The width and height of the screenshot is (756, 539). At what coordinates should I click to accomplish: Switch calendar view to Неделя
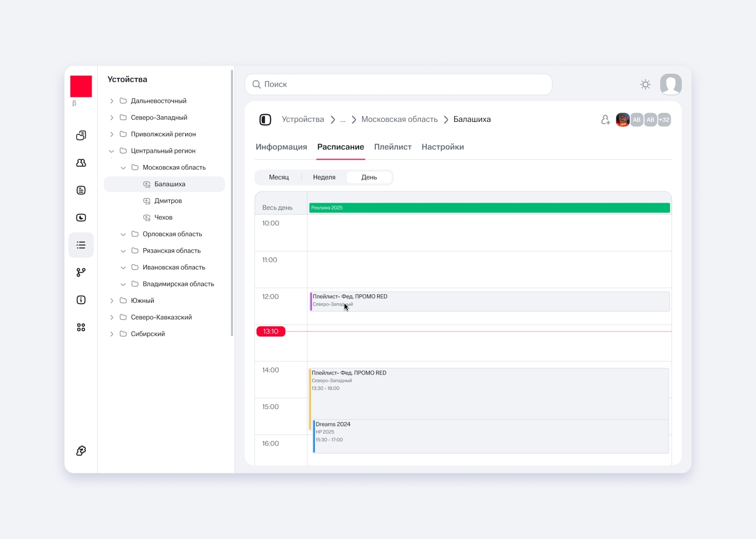tap(324, 177)
